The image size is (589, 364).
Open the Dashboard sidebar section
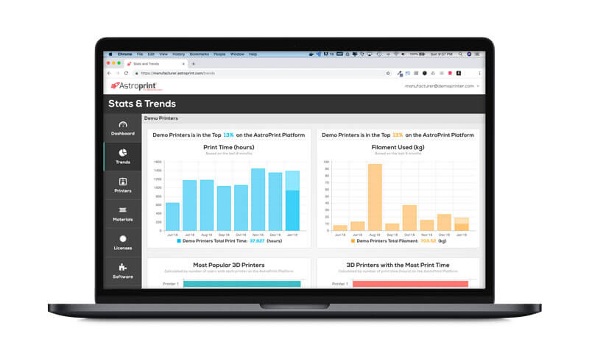122,129
